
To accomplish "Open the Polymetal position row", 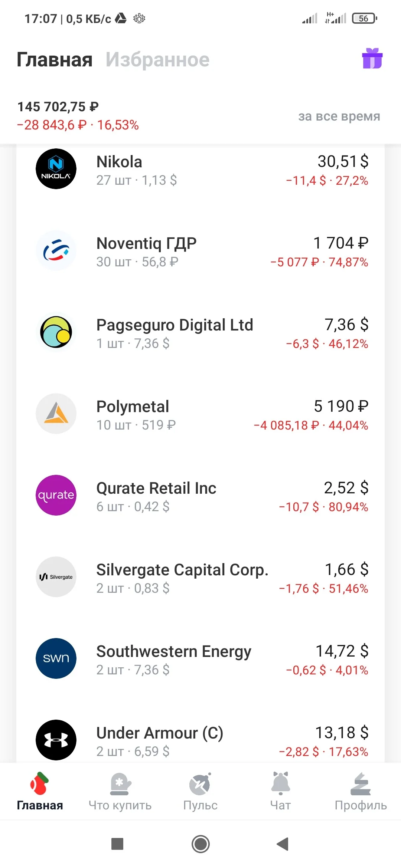I will pos(200,414).
